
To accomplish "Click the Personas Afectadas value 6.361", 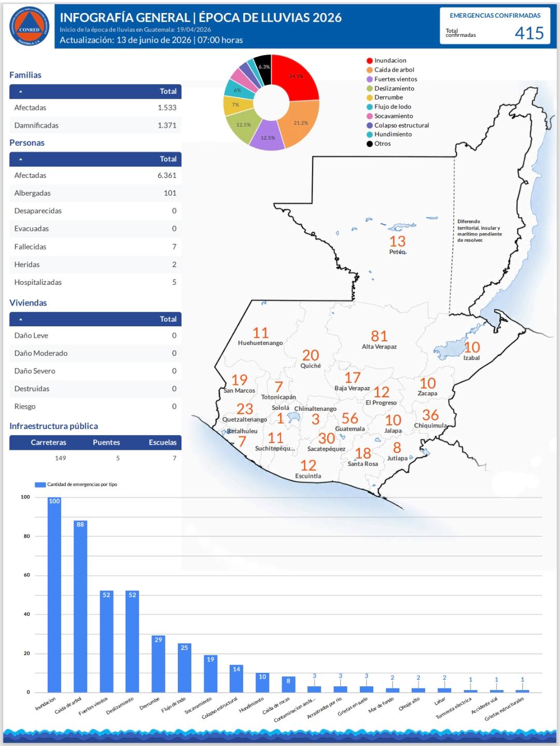I will click(167, 175).
